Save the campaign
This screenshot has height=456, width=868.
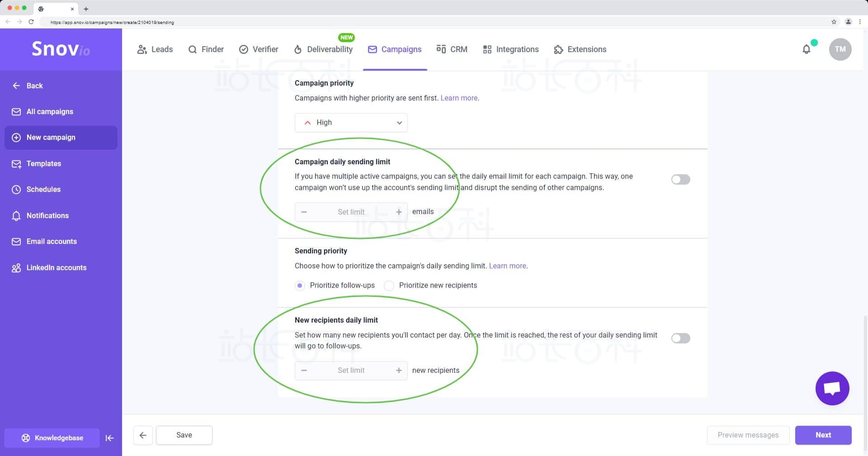pos(184,435)
